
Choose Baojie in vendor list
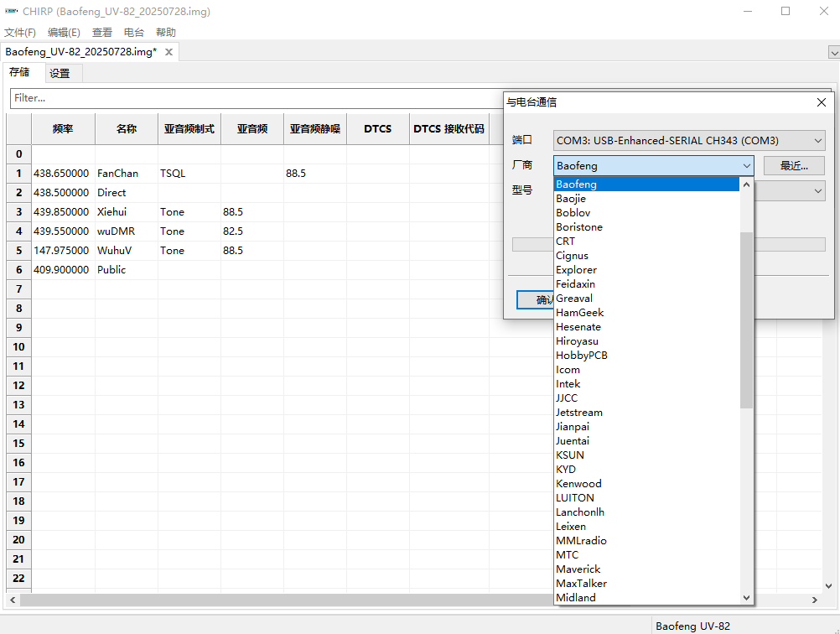point(646,199)
